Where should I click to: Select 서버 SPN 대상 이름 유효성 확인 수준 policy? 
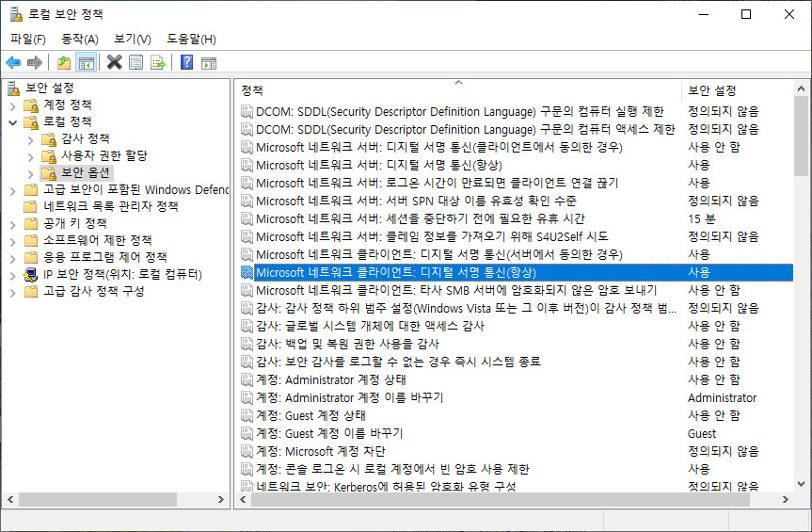tap(416, 201)
